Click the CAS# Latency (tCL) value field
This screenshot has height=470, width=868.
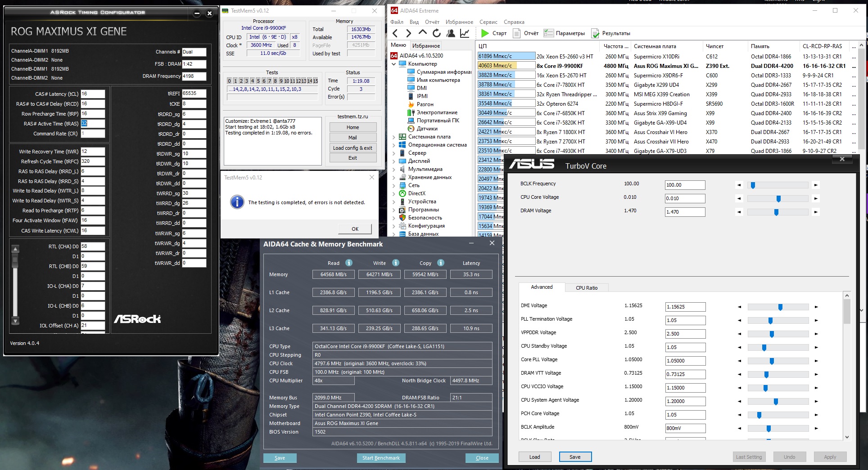tap(93, 94)
